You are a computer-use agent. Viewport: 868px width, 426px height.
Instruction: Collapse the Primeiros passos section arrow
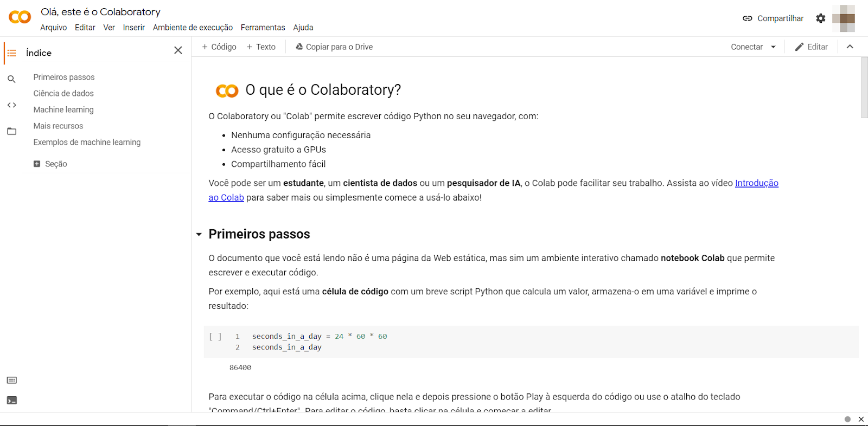tap(199, 234)
